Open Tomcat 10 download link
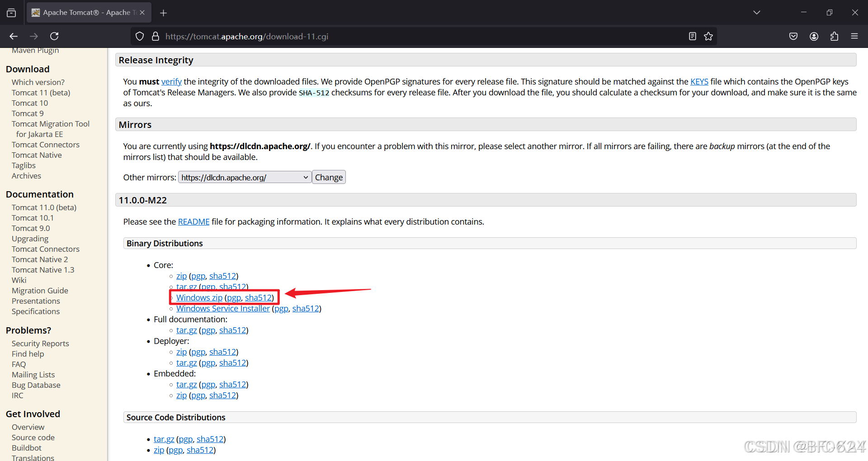Screen dimensions: 868x461 click(30, 103)
